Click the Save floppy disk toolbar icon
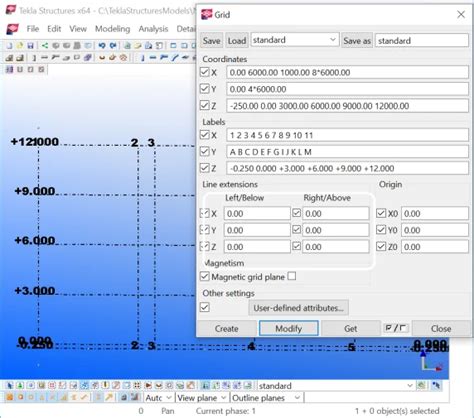Viewport: 474px width, 418px height. (x=30, y=46)
